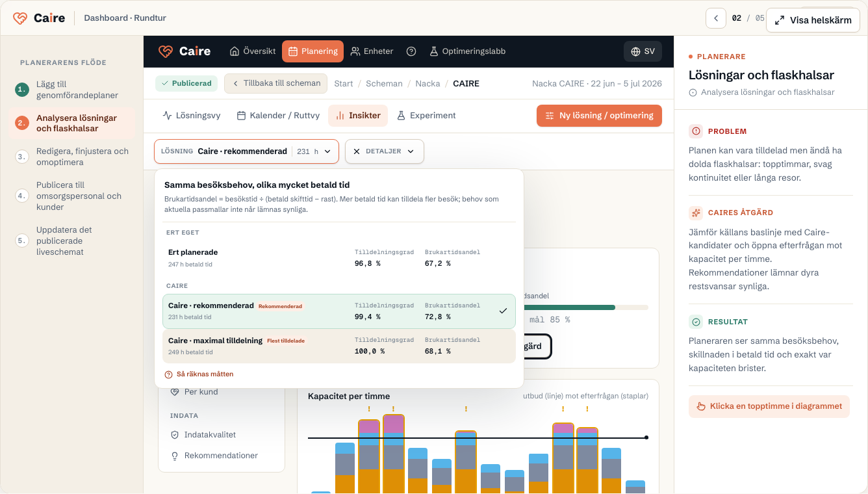Click the Resultat checkmark icon

click(x=696, y=322)
